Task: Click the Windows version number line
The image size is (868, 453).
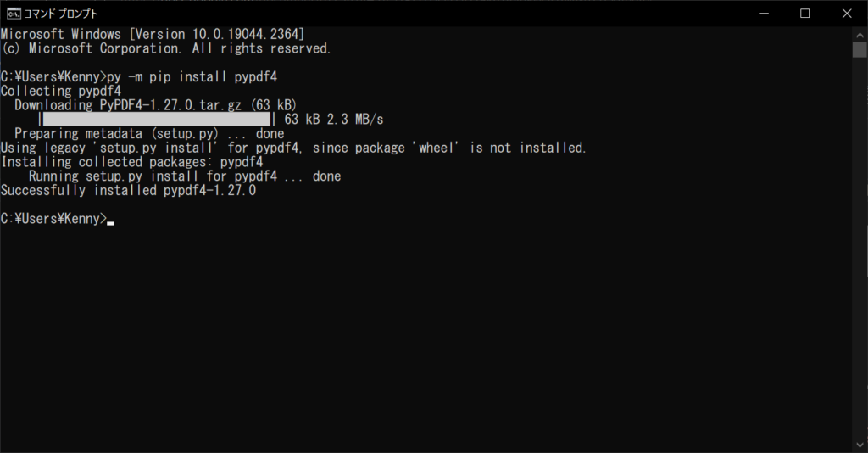Action: click(153, 34)
